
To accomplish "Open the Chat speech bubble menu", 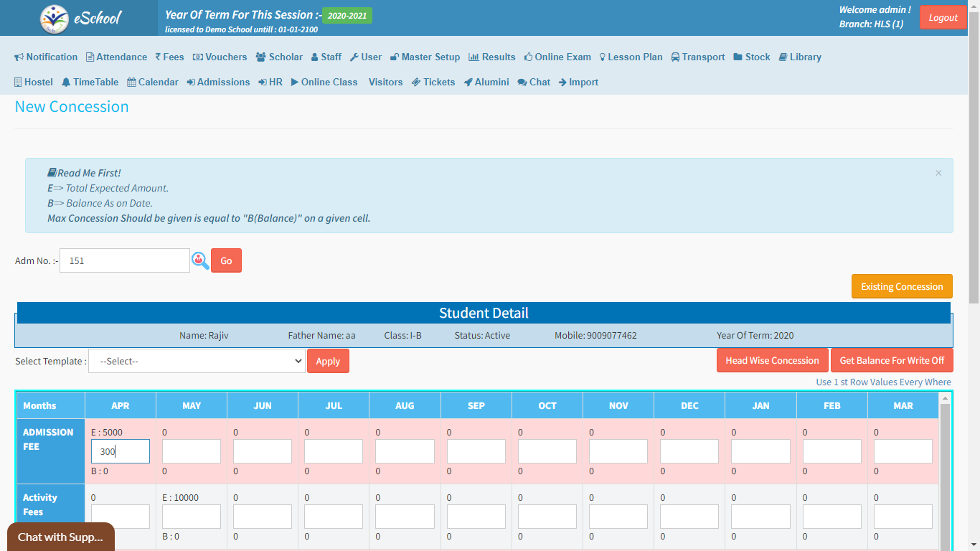I will [534, 83].
